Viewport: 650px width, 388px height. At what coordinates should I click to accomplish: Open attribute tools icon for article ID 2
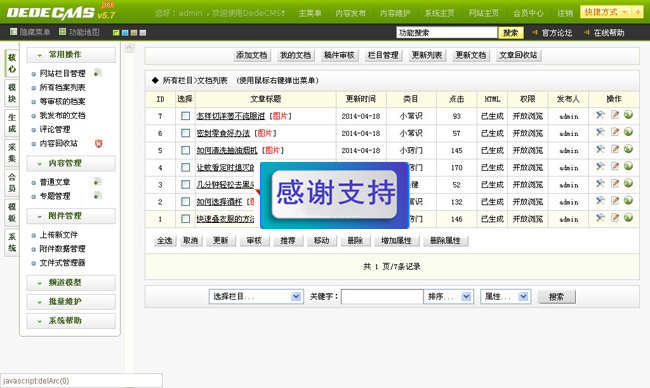point(600,201)
